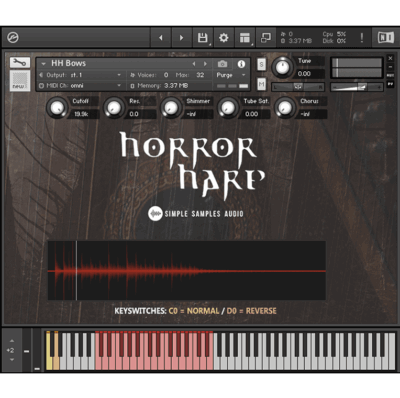Go to previous preset with left arrow

[161, 38]
